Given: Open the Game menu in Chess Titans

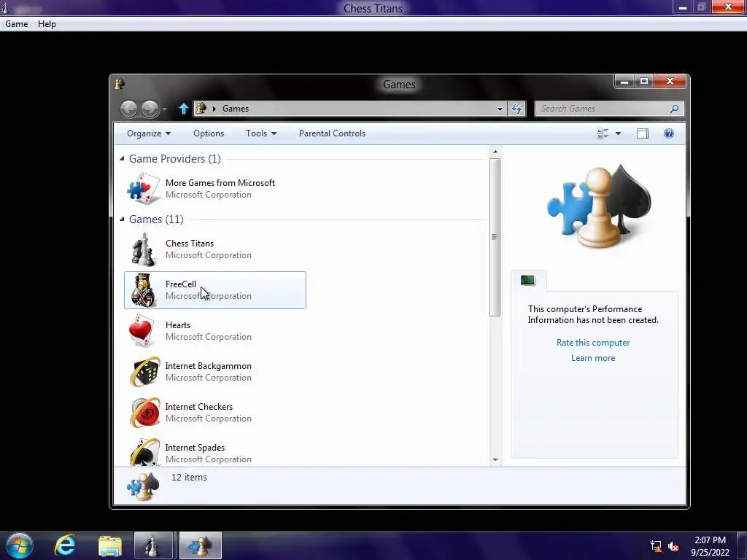Looking at the screenshot, I should coord(16,24).
